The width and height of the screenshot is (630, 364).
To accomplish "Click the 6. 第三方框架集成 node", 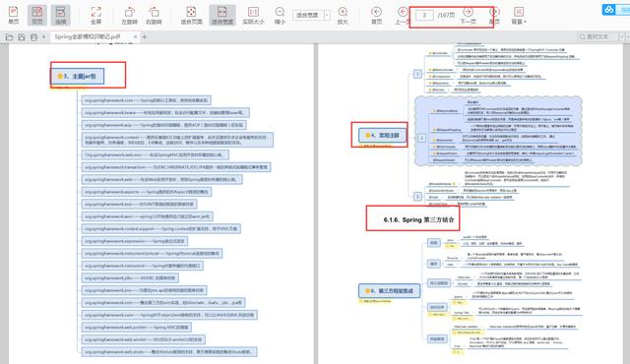I will click(389, 290).
